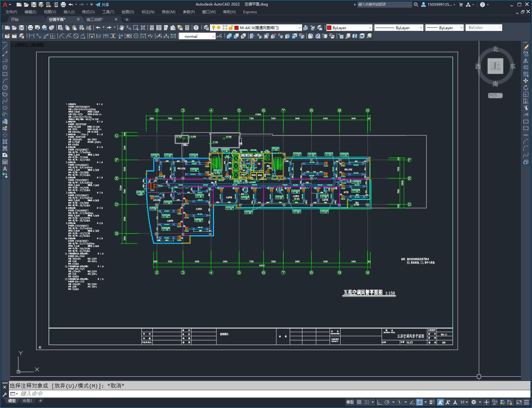Switch to the 施工说明* drawing tab
Image resolution: width=532 pixels, height=408 pixels.
pos(95,19)
